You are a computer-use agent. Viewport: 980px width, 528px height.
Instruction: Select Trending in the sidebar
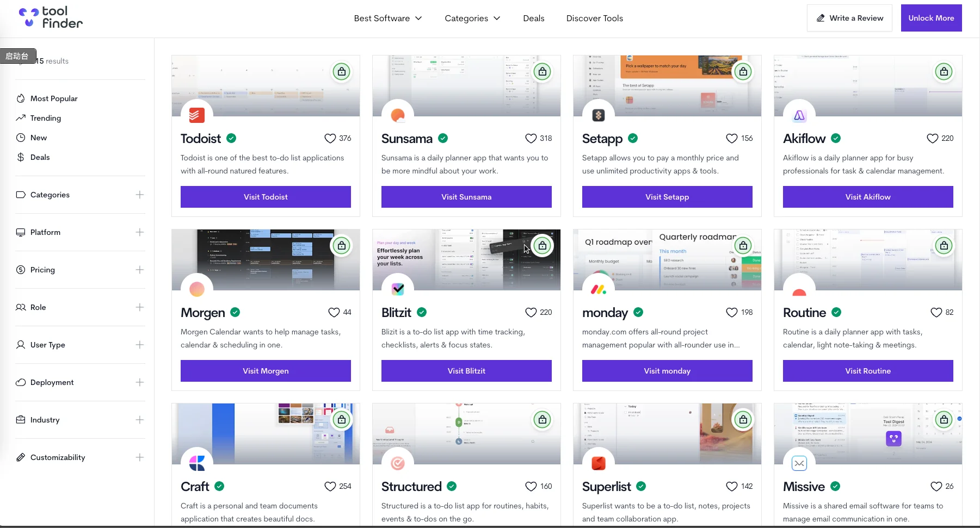click(x=39, y=118)
